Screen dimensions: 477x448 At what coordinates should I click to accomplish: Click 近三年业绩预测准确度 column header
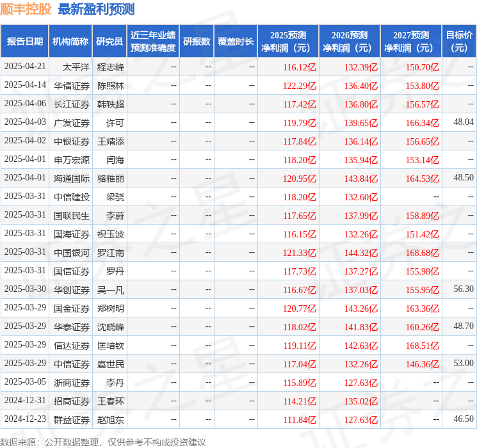coord(153,42)
